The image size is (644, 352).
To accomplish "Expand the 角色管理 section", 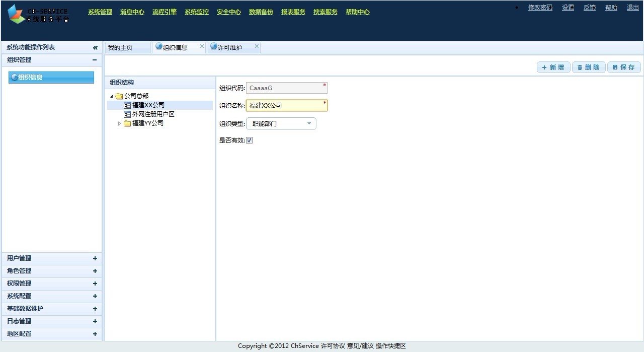I will 95,271.
